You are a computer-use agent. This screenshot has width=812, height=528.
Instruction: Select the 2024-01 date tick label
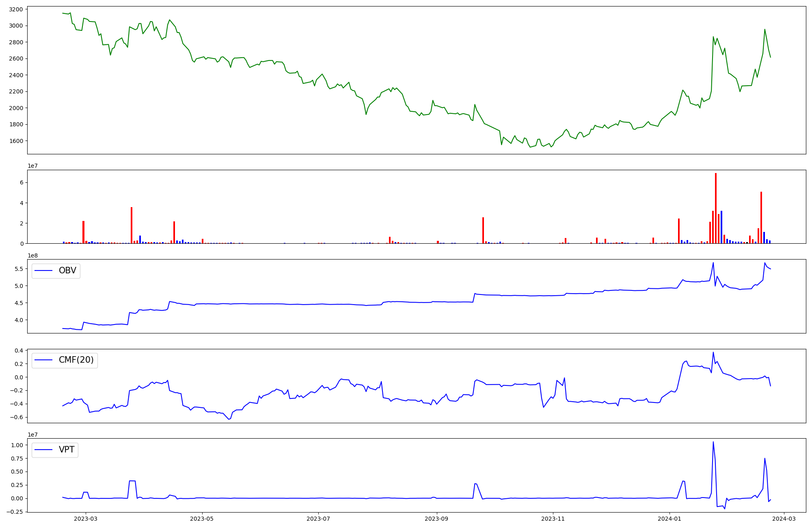669,519
